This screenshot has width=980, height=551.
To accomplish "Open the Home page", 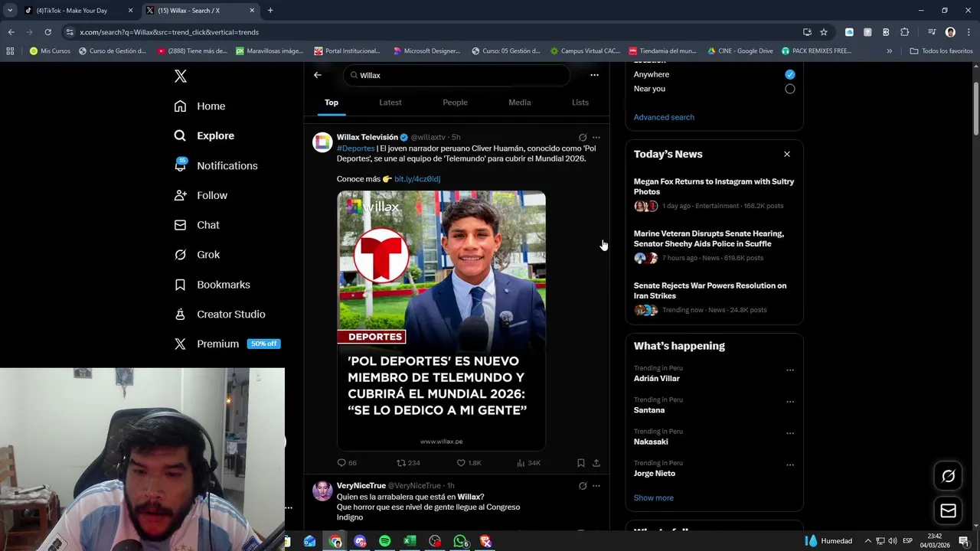I will [200, 106].
